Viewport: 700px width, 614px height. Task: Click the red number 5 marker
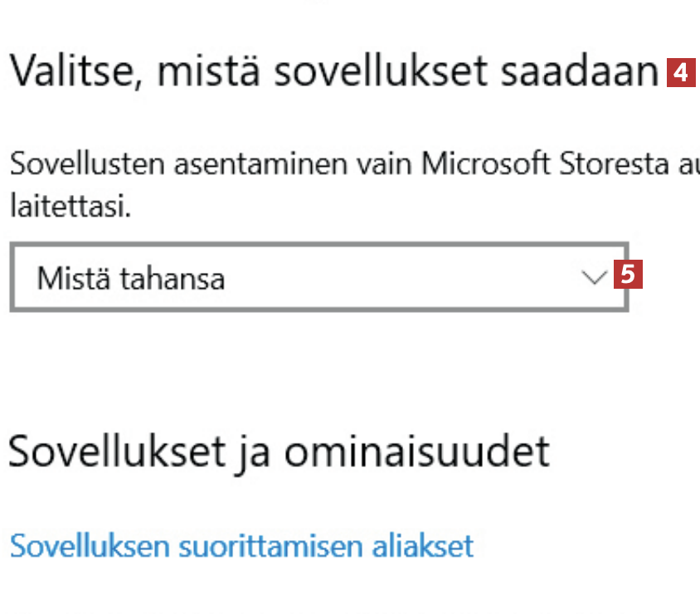629,274
